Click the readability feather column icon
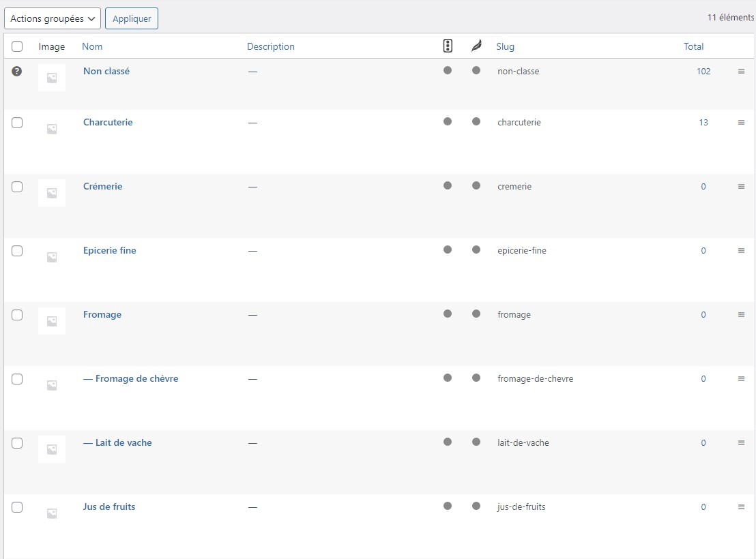This screenshot has height=559, width=756. [x=476, y=46]
